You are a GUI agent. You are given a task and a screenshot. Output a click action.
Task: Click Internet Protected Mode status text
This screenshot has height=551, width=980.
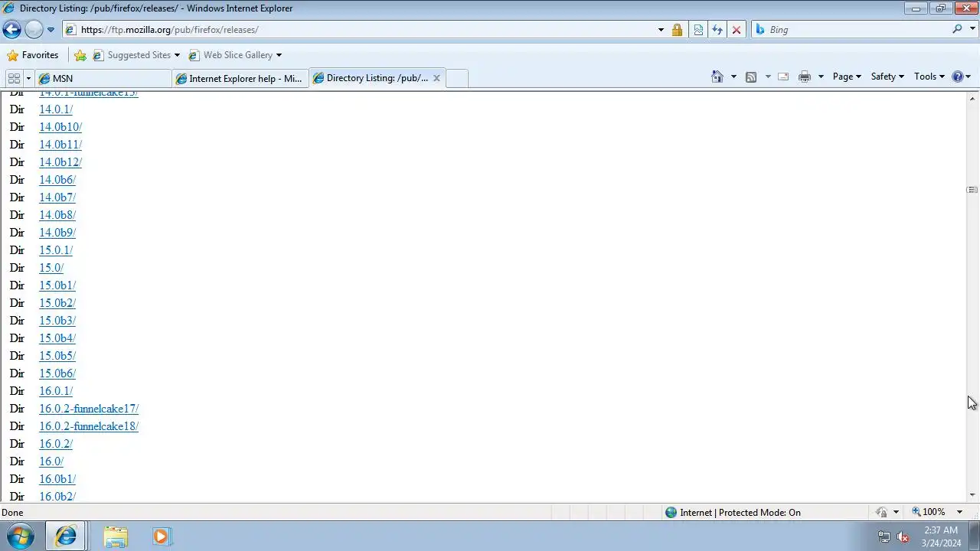pyautogui.click(x=740, y=513)
